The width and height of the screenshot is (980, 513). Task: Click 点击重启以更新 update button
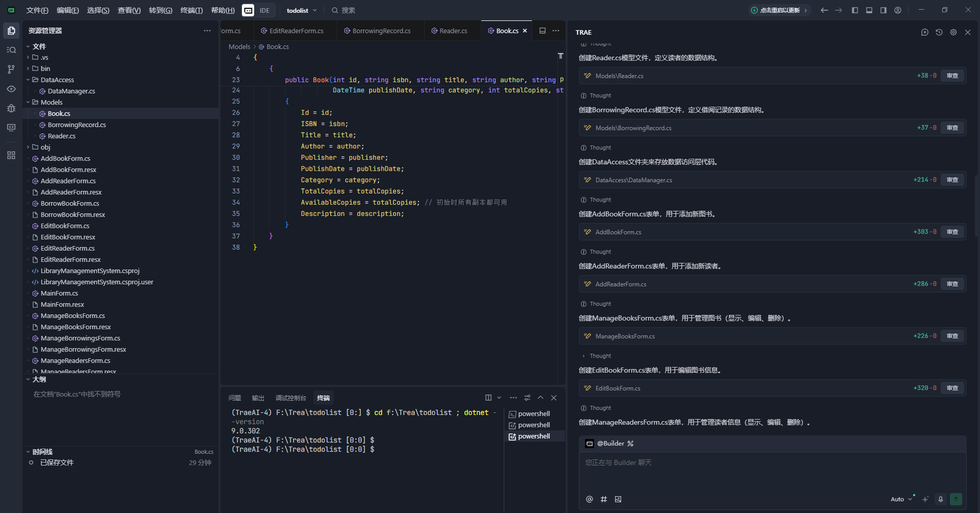[780, 10]
